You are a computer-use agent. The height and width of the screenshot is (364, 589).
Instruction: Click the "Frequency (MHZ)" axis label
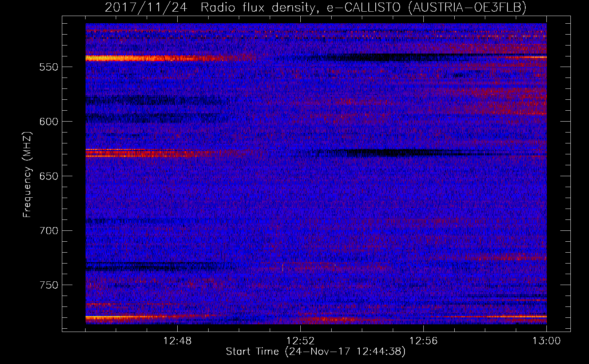[27, 174]
